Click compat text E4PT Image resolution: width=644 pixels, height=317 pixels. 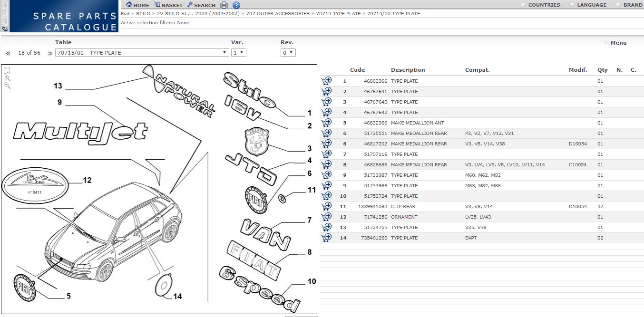[471, 238]
